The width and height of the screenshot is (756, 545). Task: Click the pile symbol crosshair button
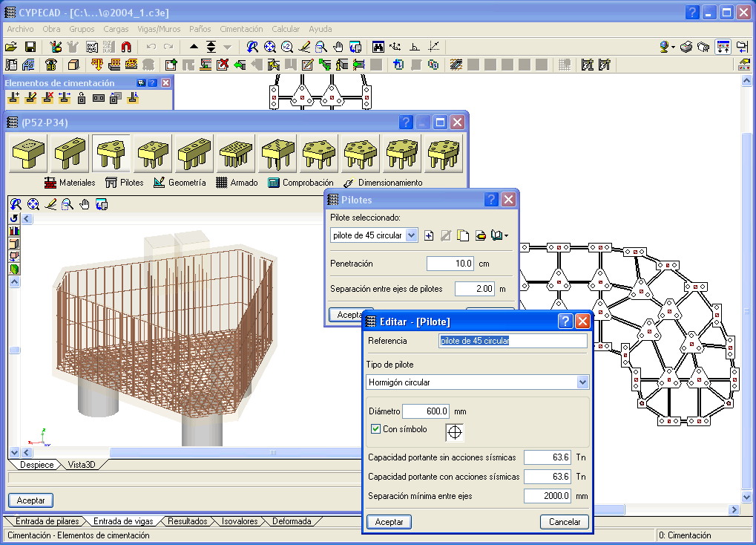click(x=455, y=432)
